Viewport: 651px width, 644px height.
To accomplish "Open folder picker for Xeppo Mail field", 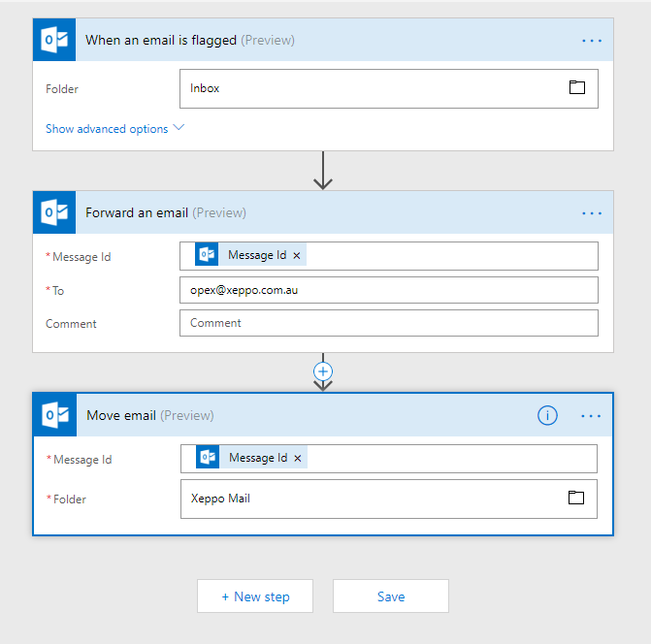I will [x=576, y=499].
